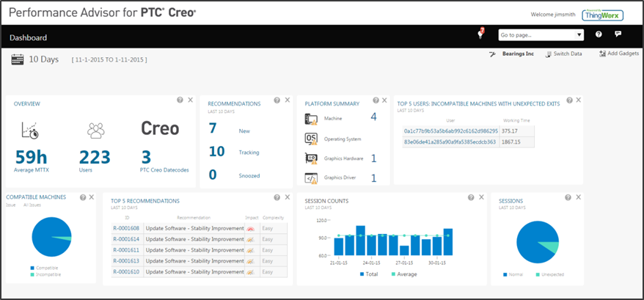Select the Tracking recommendations link
This screenshot has width=644, height=300.
tap(249, 153)
